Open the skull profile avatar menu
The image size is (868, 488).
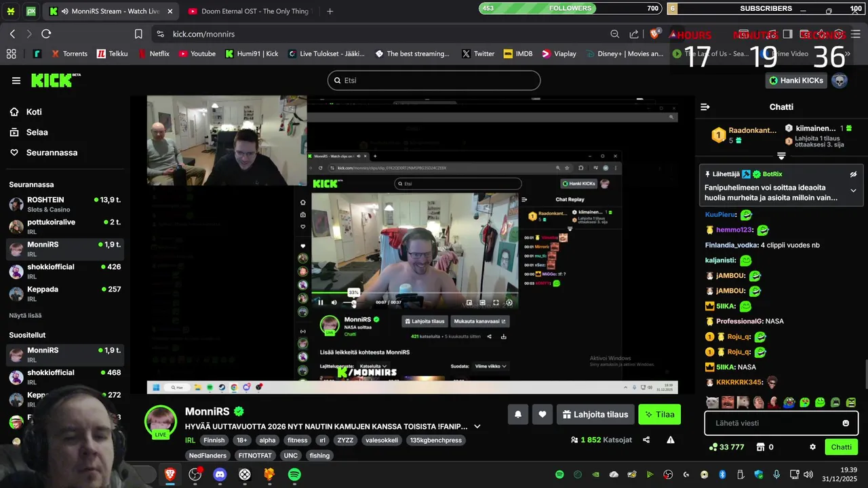click(x=840, y=81)
